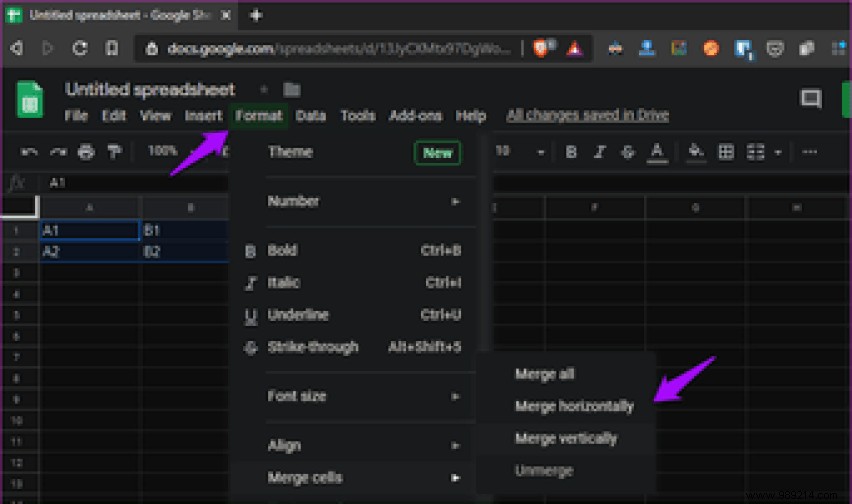Choose Unmerge option
The height and width of the screenshot is (504, 852).
(566, 471)
